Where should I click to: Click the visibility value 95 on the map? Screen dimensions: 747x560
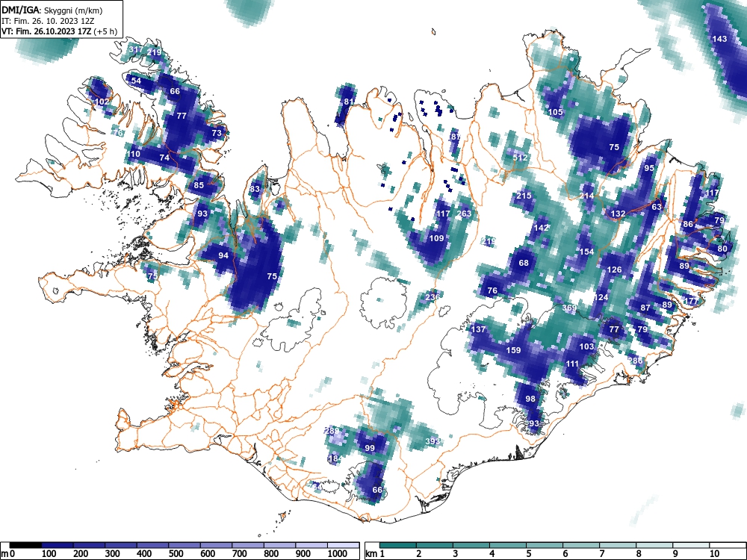click(x=649, y=168)
